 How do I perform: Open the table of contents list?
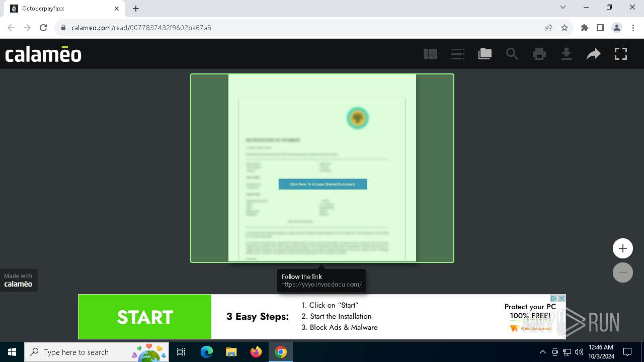click(458, 54)
